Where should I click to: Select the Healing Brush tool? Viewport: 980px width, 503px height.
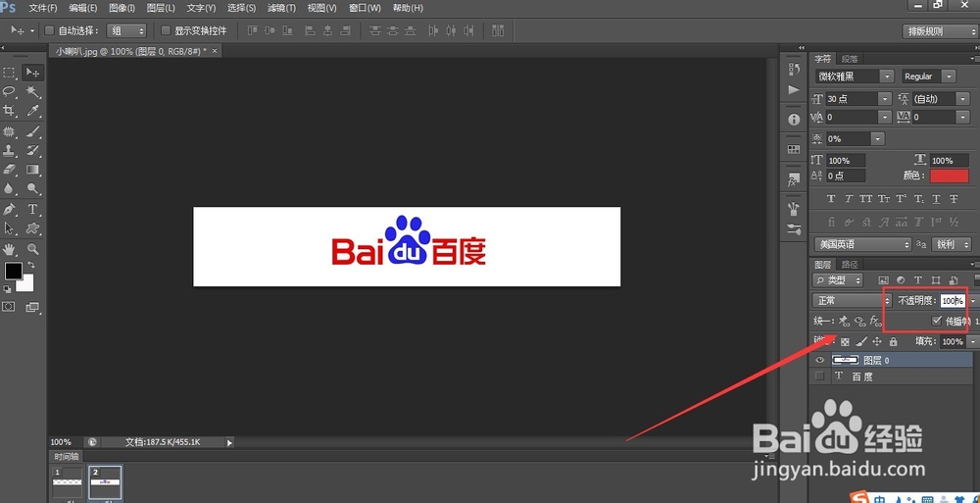pyautogui.click(x=10, y=131)
